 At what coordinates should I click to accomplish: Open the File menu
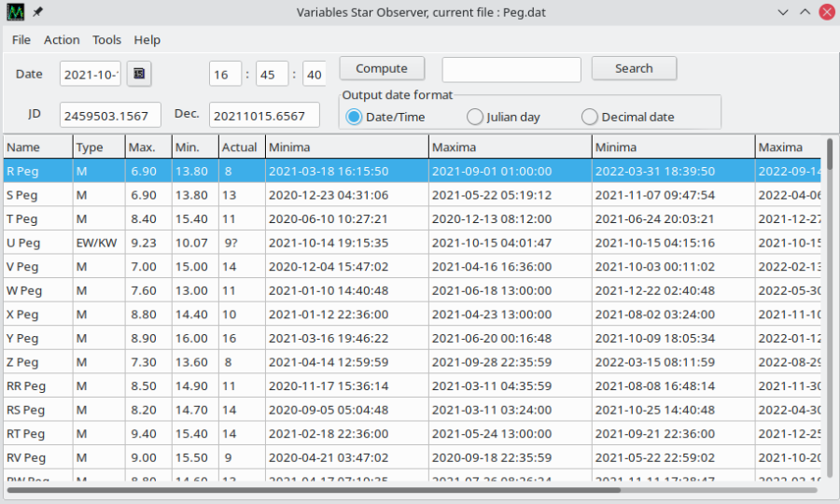(x=21, y=40)
